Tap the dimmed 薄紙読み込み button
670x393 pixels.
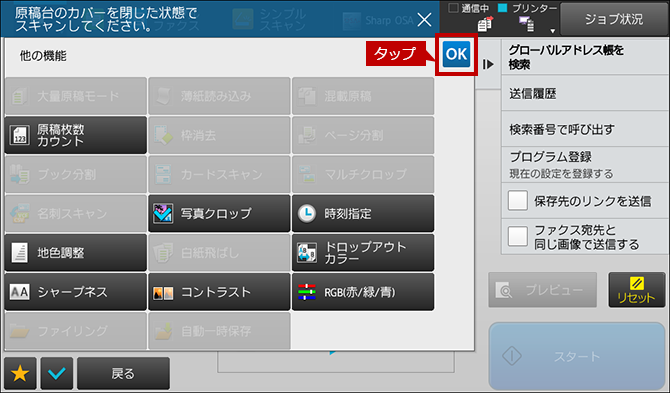click(219, 96)
